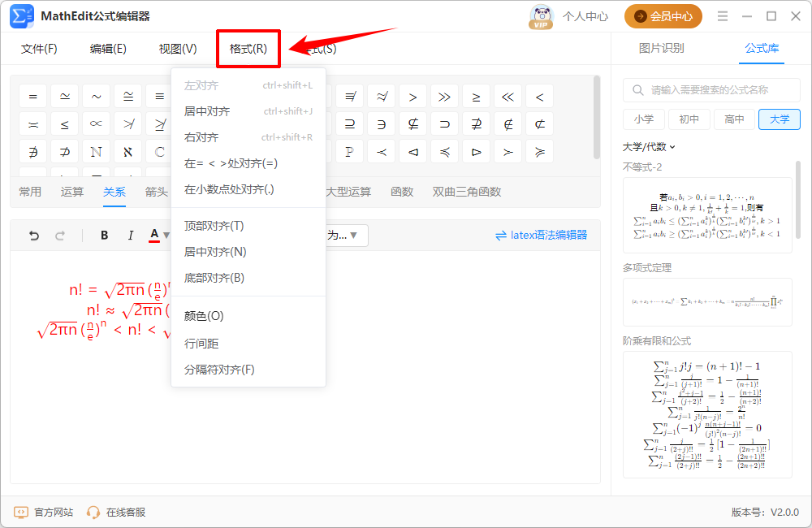
Task: Insert the not-an-element-of (∉) symbol
Action: point(508,124)
